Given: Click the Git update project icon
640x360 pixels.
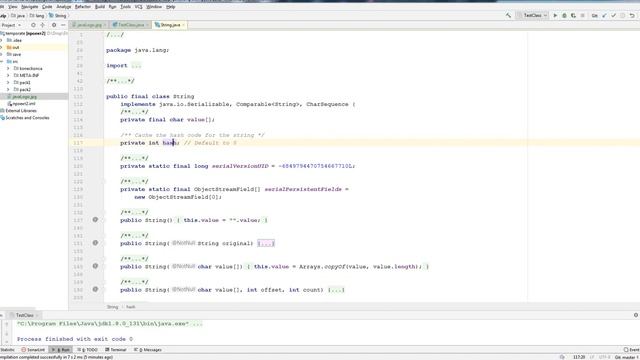Looking at the screenshot, I should 604,16.
